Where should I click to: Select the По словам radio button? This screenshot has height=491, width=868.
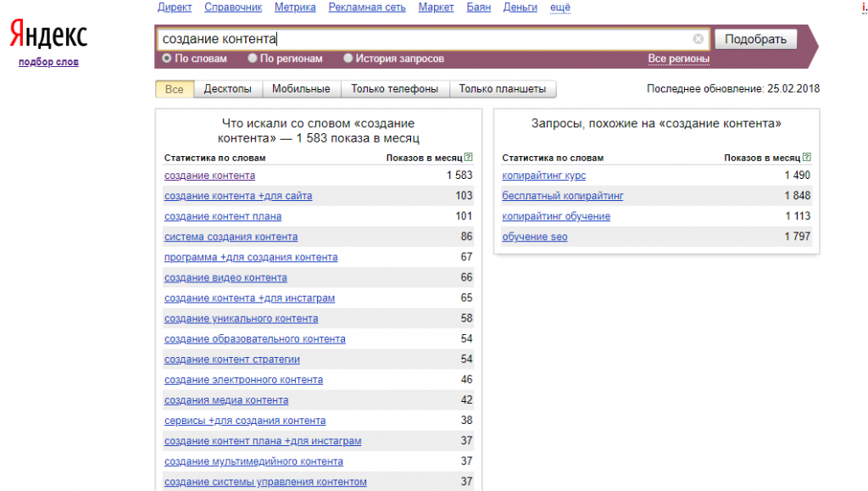tap(167, 59)
